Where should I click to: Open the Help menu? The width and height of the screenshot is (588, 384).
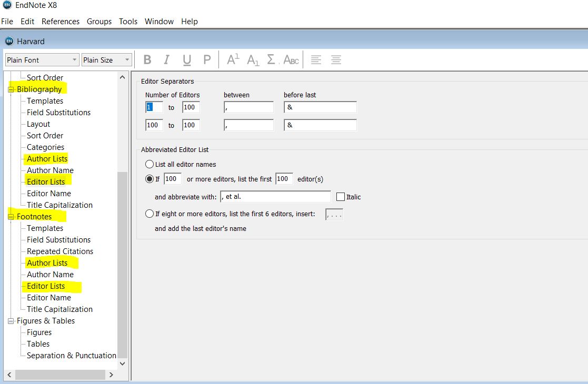190,22
